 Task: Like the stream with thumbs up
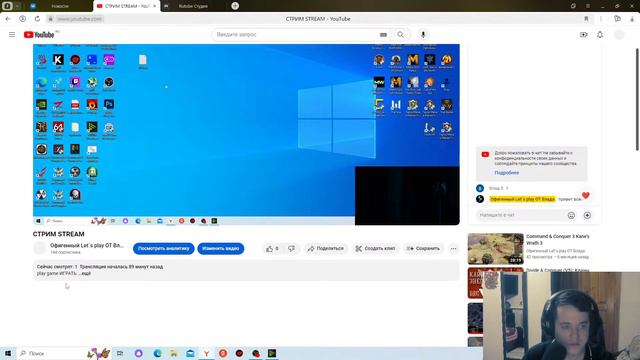(272, 248)
